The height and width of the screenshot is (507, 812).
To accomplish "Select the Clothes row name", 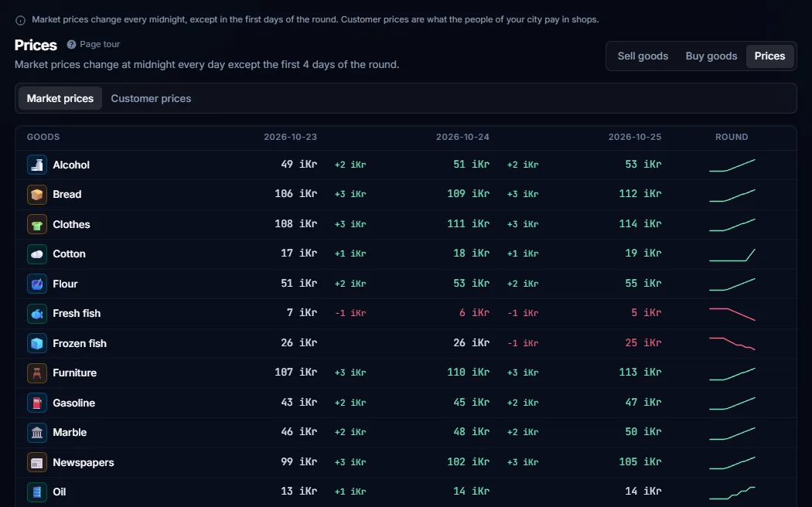I will click(x=71, y=225).
